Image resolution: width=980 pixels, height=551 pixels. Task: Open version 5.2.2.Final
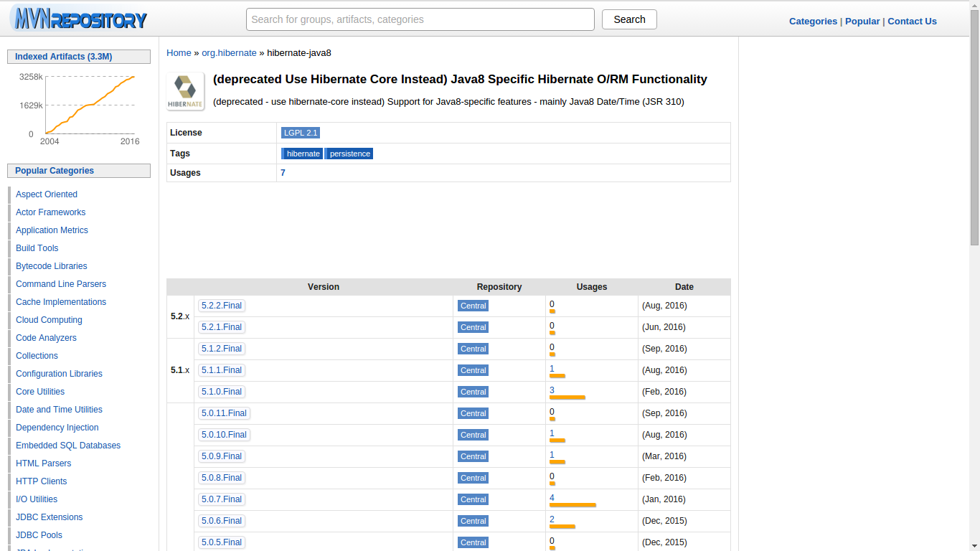coord(222,306)
